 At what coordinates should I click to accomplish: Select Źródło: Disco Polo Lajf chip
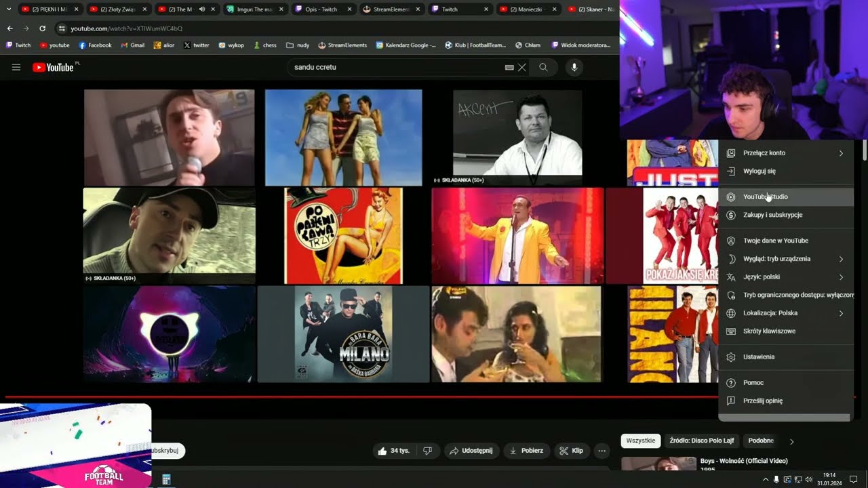pos(702,441)
